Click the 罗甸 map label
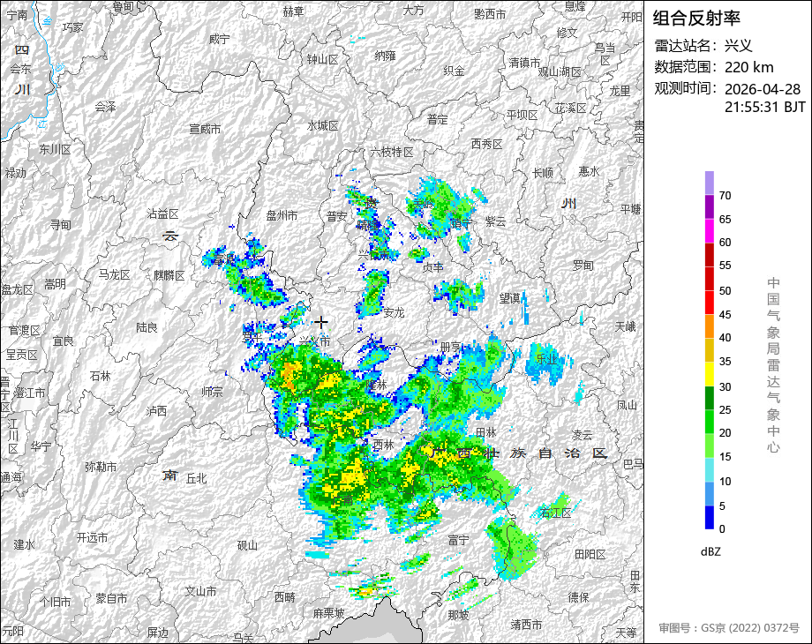Image resolution: width=812 pixels, height=644 pixels. click(x=583, y=265)
